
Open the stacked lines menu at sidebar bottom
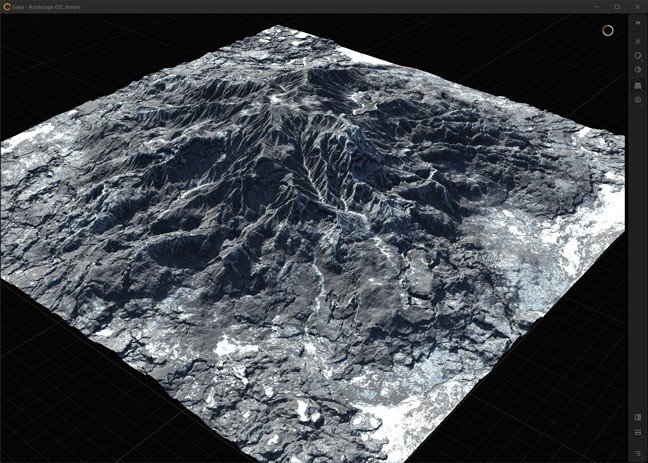point(638,453)
